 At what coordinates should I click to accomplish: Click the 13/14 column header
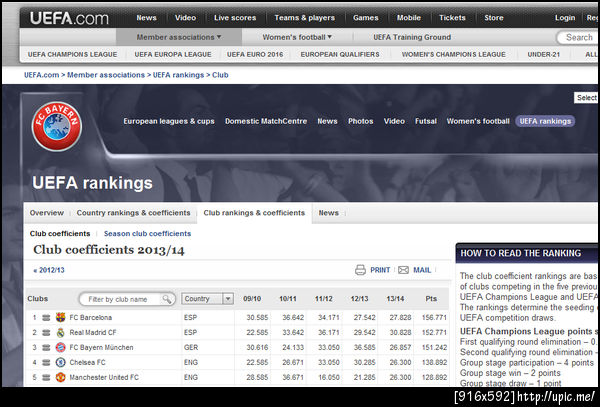pos(395,299)
